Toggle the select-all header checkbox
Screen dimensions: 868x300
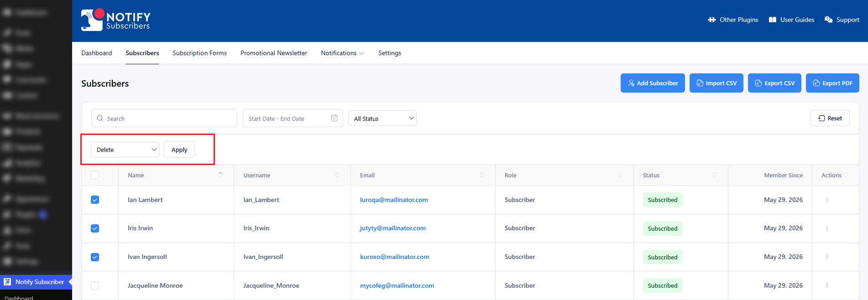(95, 175)
